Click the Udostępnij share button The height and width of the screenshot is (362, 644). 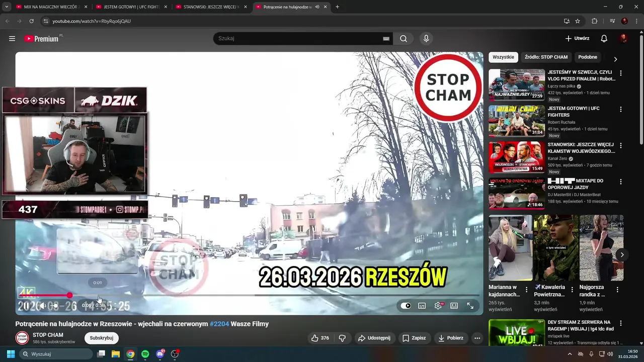[374, 338]
